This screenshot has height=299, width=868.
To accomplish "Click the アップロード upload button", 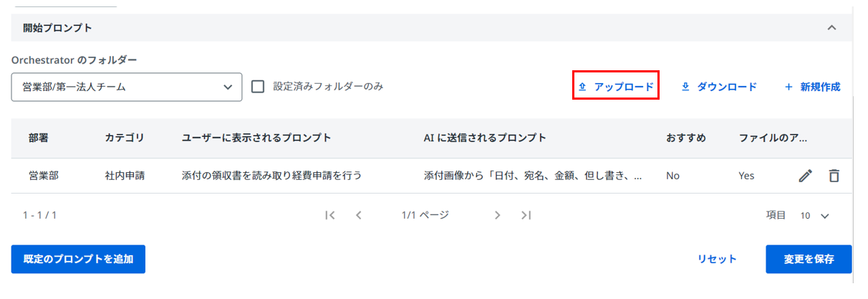I will [x=616, y=87].
